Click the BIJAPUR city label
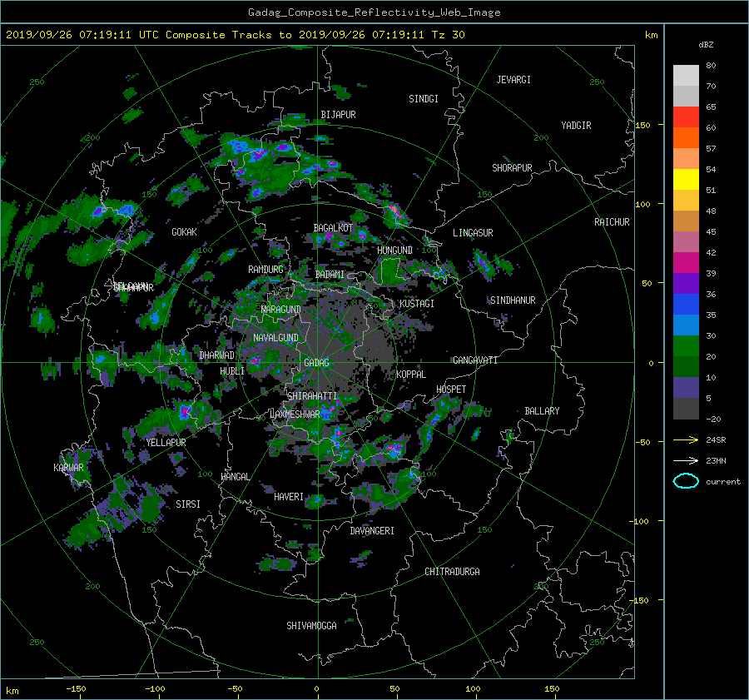 coord(338,115)
